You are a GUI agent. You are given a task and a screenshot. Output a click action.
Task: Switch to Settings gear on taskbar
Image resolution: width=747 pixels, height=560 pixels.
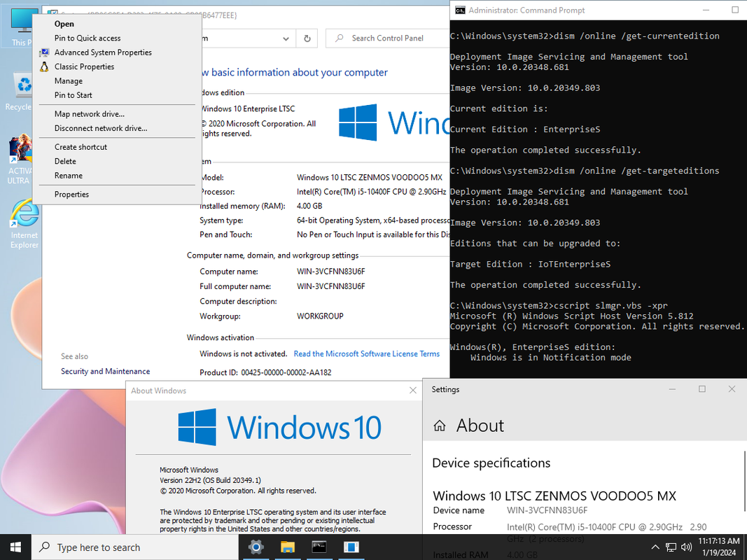[256, 547]
